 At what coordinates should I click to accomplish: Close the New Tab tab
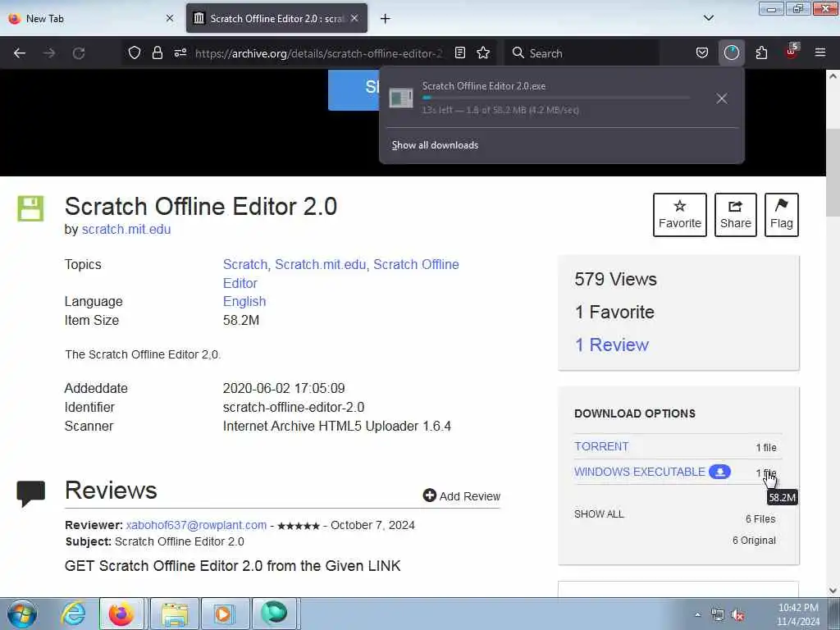tap(170, 19)
